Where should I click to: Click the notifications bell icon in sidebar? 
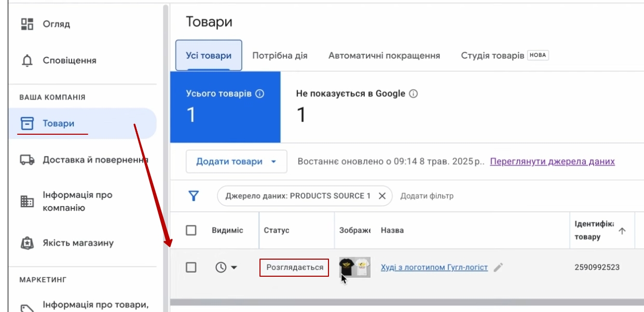27,61
